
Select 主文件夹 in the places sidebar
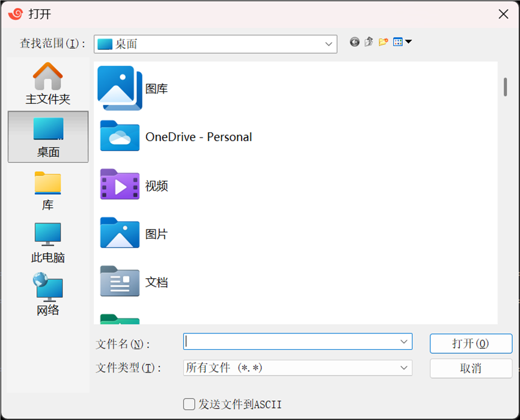(x=48, y=84)
